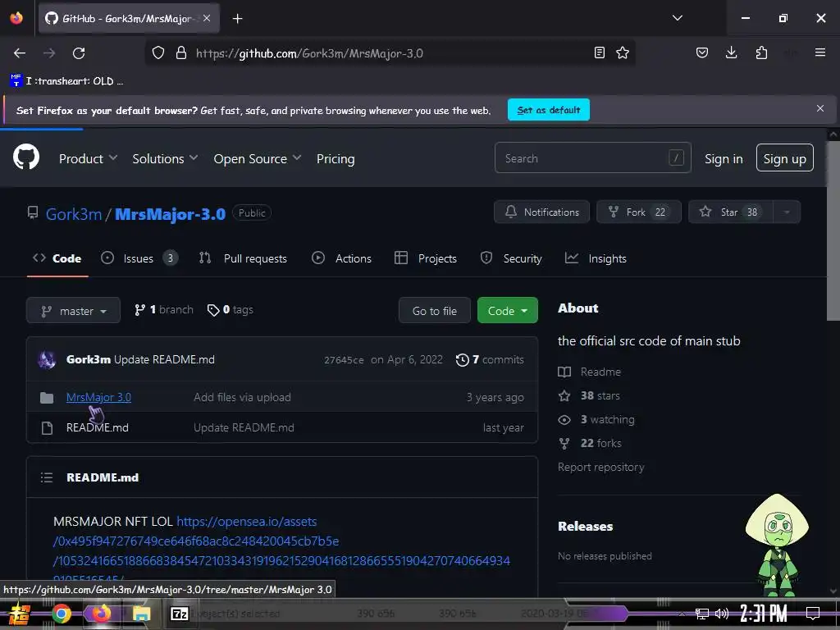840x630 pixels.
Task: Star the repository
Action: (x=731, y=212)
